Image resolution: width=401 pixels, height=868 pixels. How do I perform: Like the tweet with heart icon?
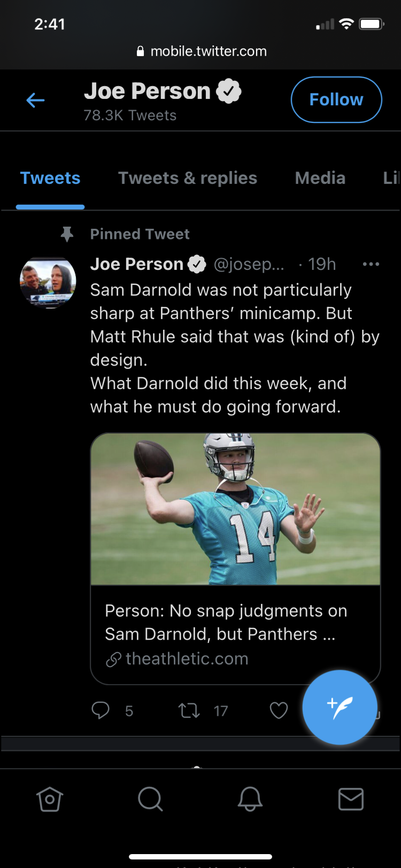click(279, 710)
